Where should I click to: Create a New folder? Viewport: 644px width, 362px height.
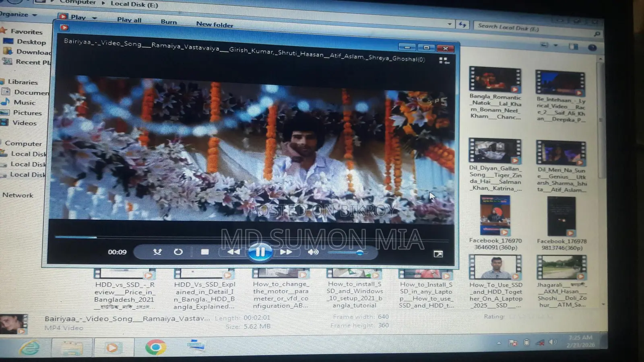point(215,25)
